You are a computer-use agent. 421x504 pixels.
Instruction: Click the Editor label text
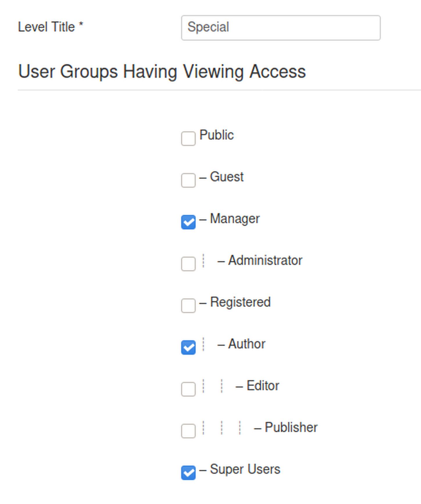click(x=262, y=386)
